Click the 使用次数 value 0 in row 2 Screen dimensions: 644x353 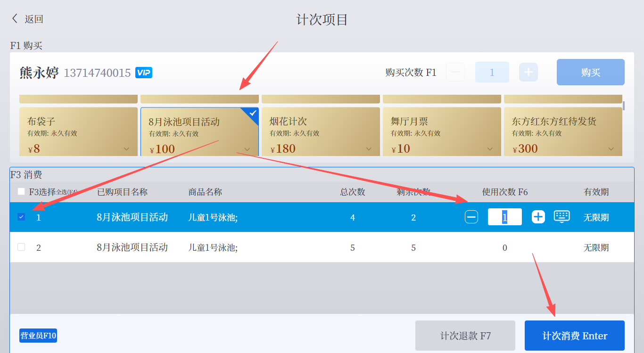click(x=504, y=248)
